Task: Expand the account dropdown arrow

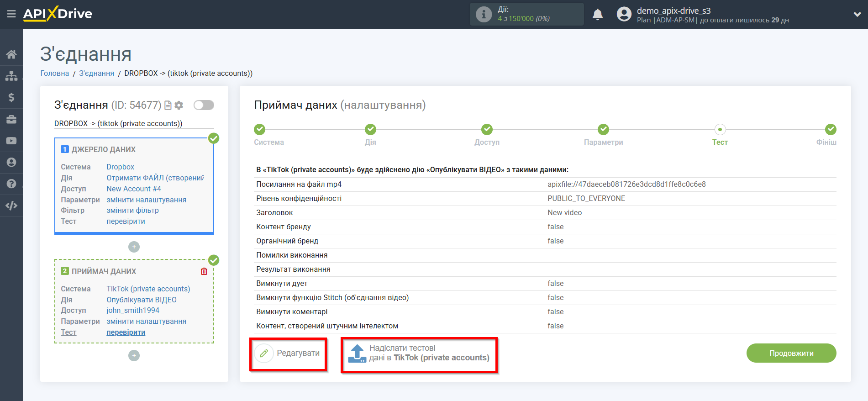Action: pyautogui.click(x=857, y=14)
